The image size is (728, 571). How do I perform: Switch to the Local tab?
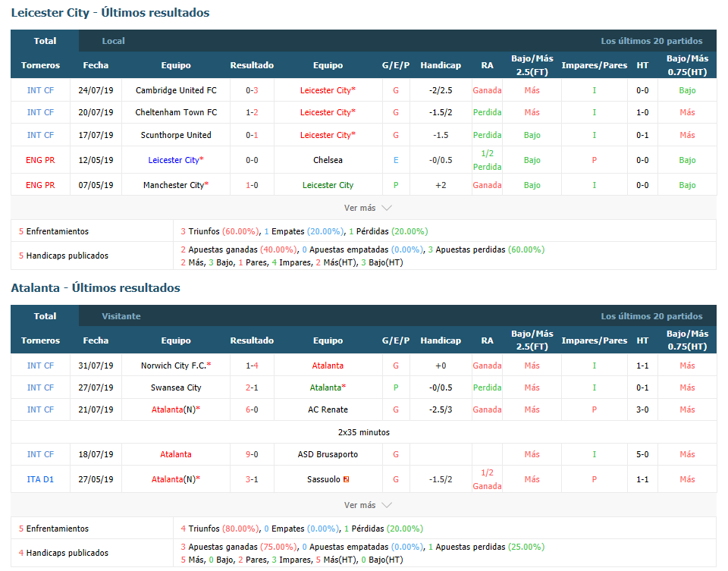pos(113,41)
